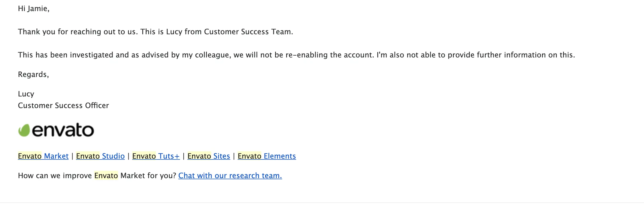Click the divider line below the email
Image resolution: width=644 pixels, height=204 pixels.
[322, 203]
